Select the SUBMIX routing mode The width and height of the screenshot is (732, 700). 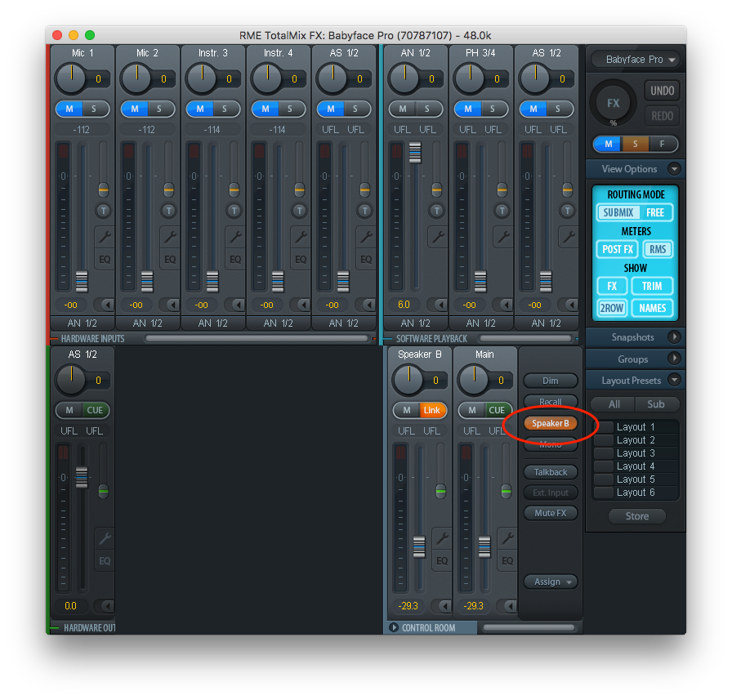[618, 213]
